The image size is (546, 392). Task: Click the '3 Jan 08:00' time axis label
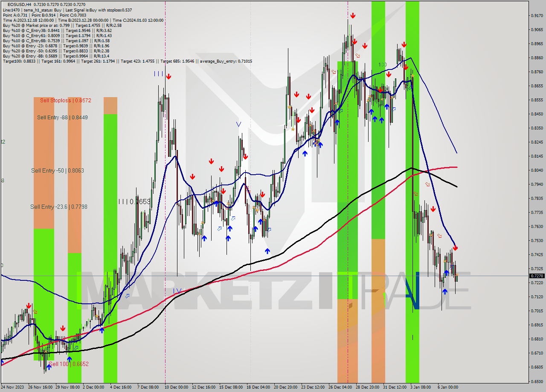point(420,387)
